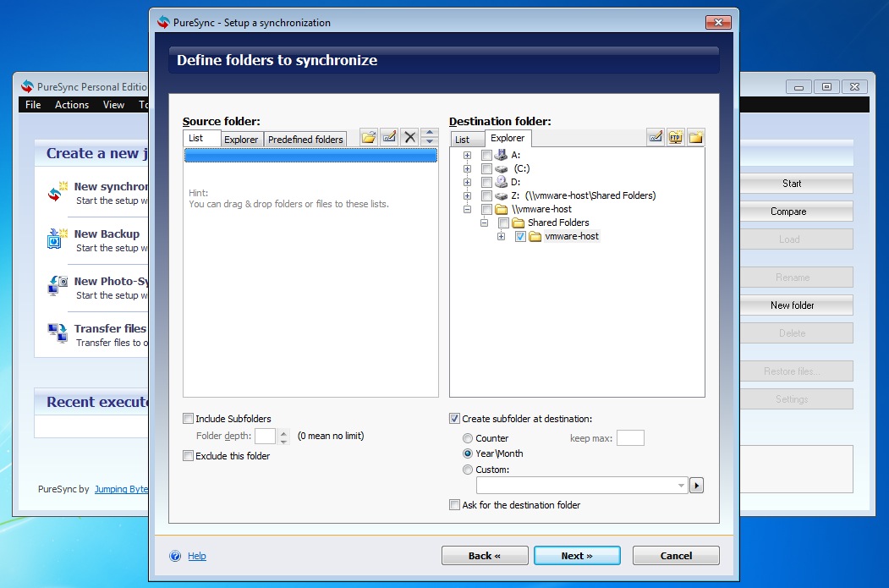Collapse the \\vmware-host tree node
The image size is (889, 588).
[467, 209]
